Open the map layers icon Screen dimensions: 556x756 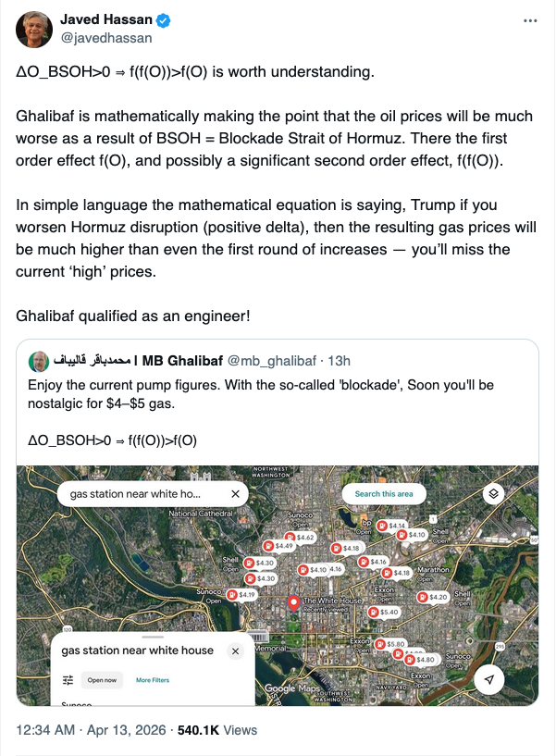(494, 494)
